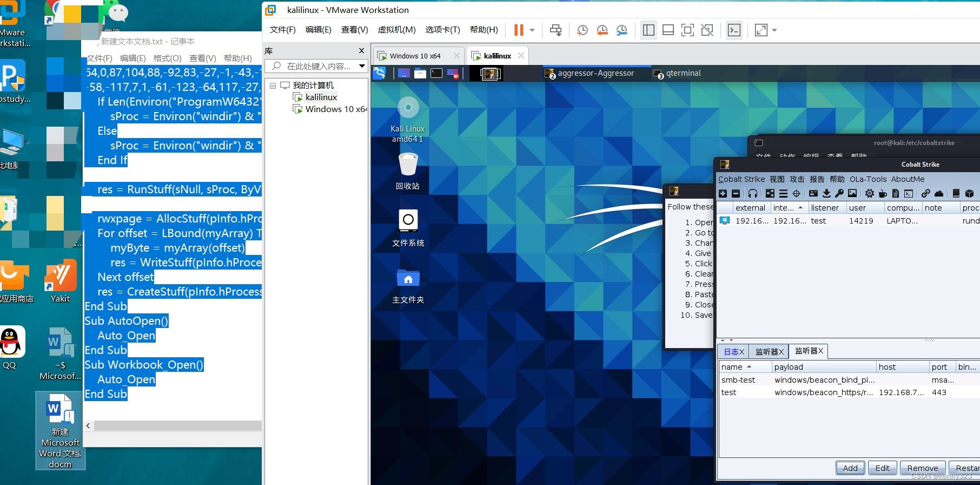Click VMware send Ctrl+Alt+Del icon

click(555, 30)
